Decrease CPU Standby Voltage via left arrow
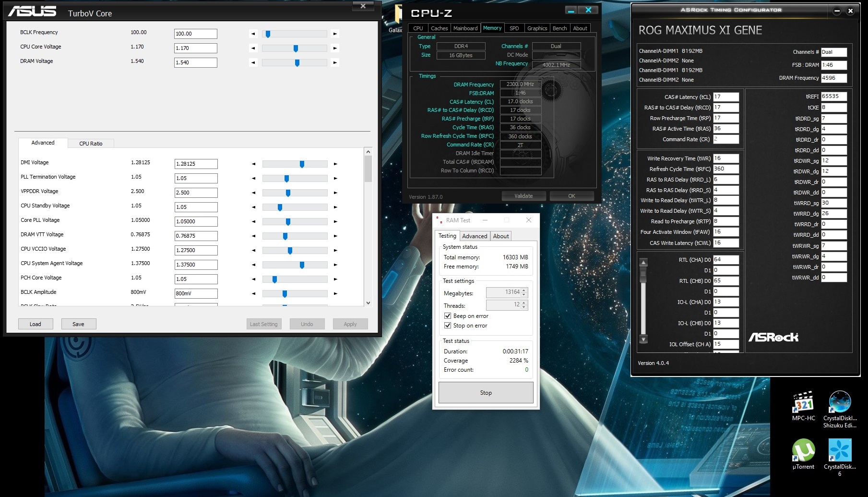The image size is (868, 497). 254,207
